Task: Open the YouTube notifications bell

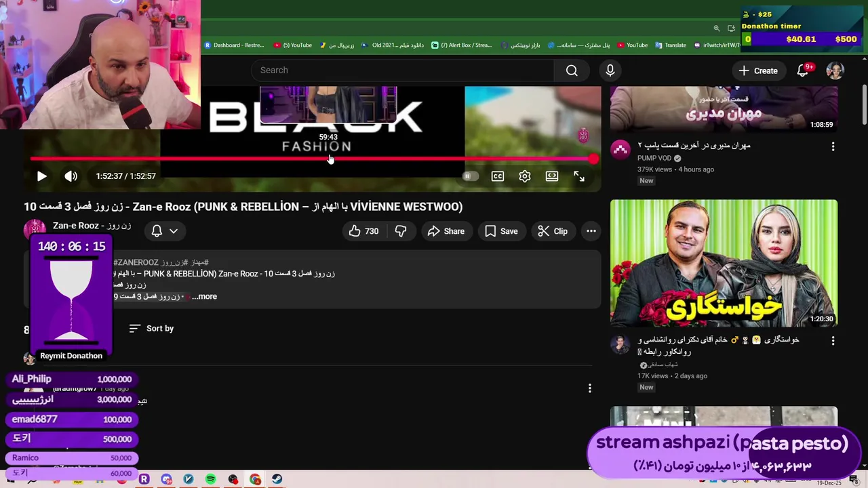Action: pyautogui.click(x=803, y=70)
